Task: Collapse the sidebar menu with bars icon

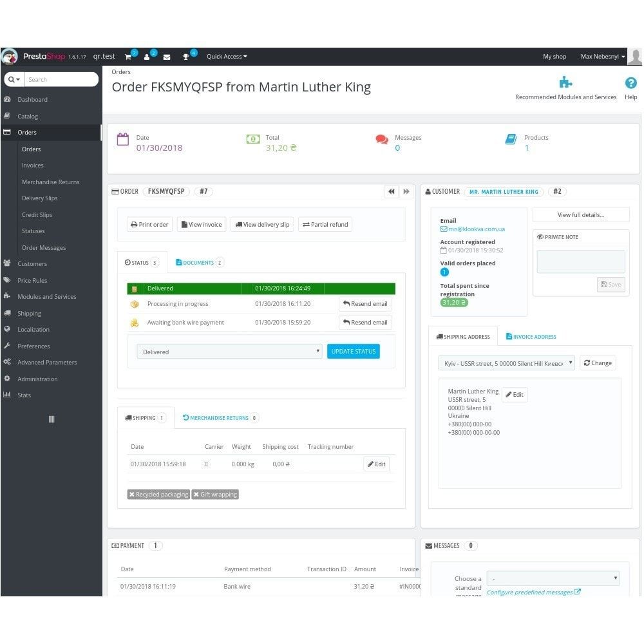Action: click(52, 419)
